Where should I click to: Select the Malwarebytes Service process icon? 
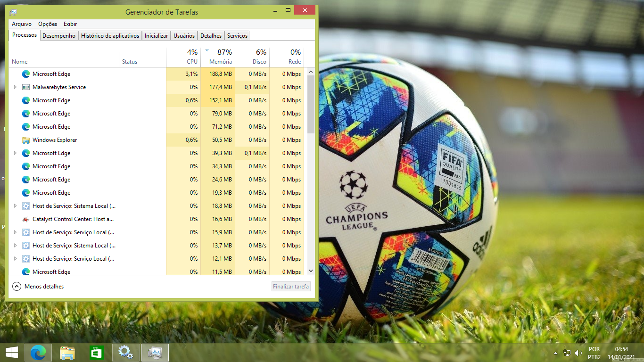pos(26,87)
